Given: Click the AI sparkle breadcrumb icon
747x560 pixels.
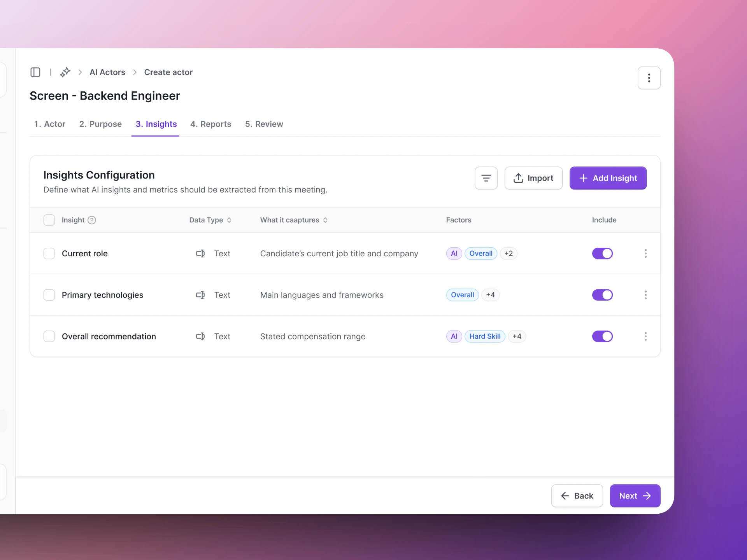Looking at the screenshot, I should pos(65,72).
